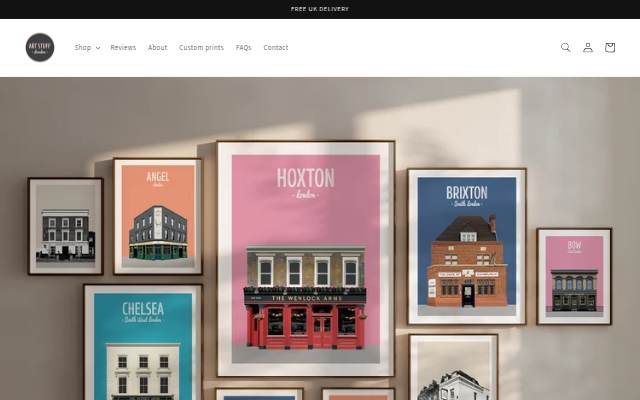
Task: Click the Art Stuff London logo
Action: [40, 47]
